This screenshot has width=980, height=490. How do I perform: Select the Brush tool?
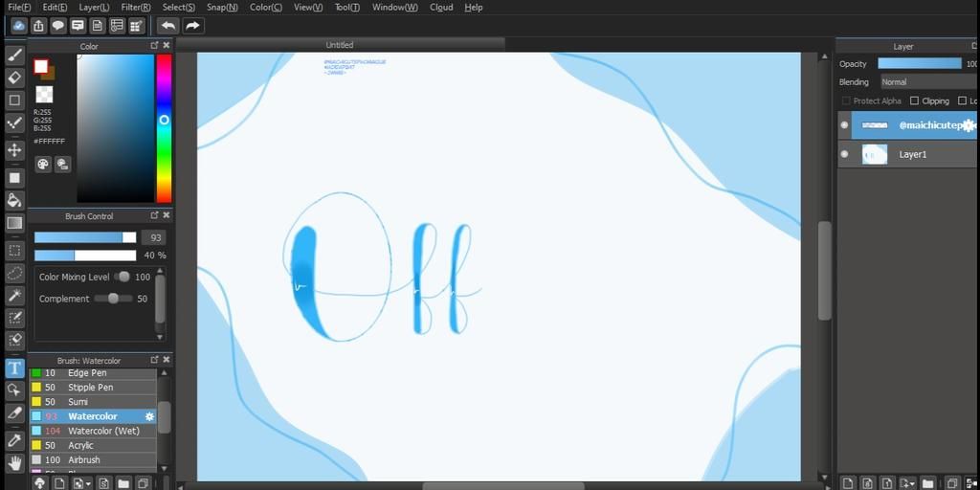[15, 56]
